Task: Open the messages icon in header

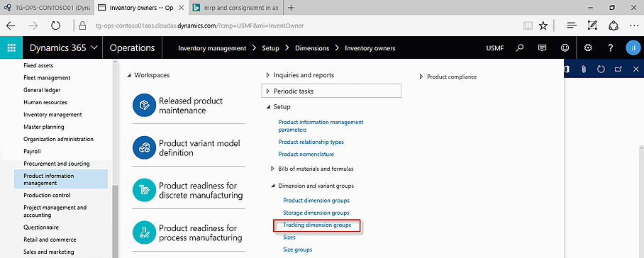Action: [542, 48]
